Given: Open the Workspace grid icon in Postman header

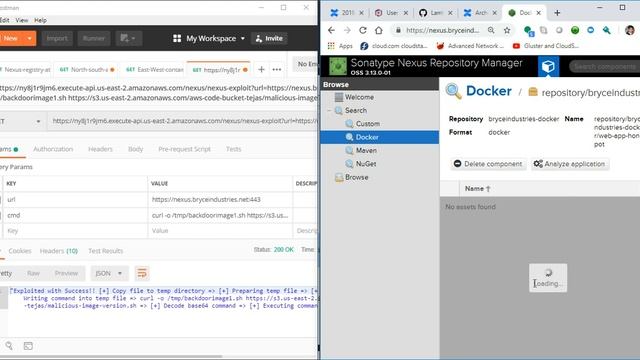Looking at the screenshot, I should click(177, 38).
